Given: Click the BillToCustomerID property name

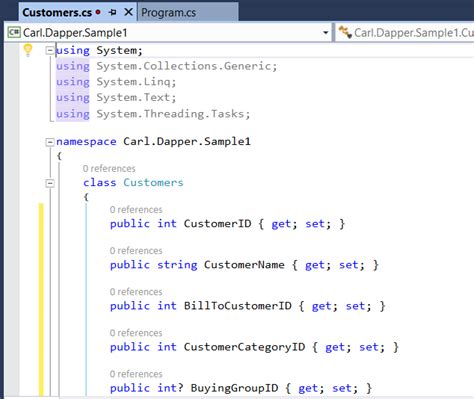Looking at the screenshot, I should point(238,306).
